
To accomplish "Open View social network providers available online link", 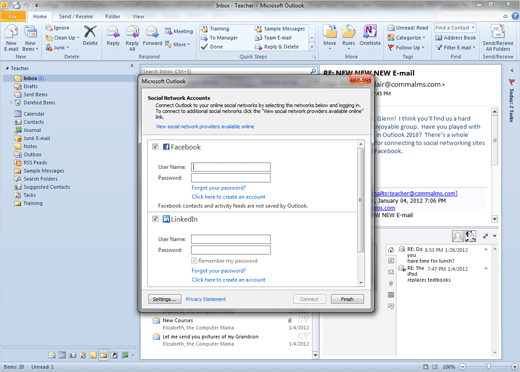I will point(205,126).
